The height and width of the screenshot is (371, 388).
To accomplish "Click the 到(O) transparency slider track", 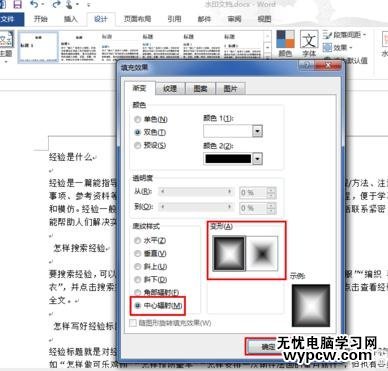I will (x=196, y=207).
